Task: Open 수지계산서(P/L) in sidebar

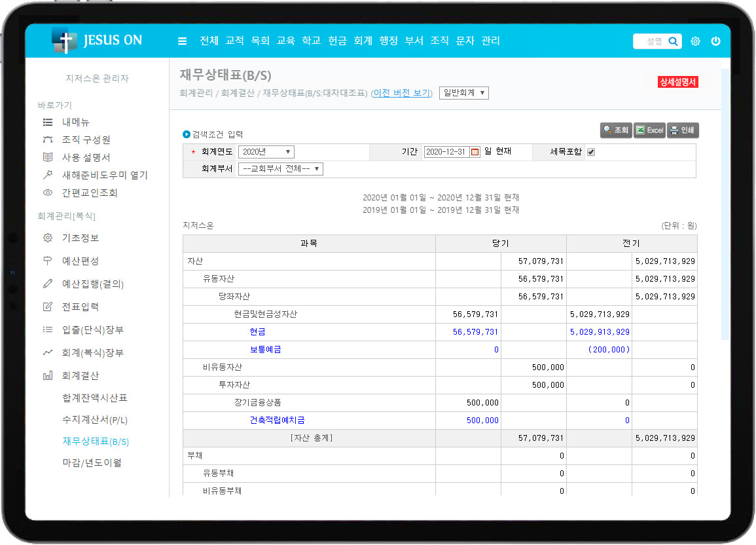Action: coord(95,420)
